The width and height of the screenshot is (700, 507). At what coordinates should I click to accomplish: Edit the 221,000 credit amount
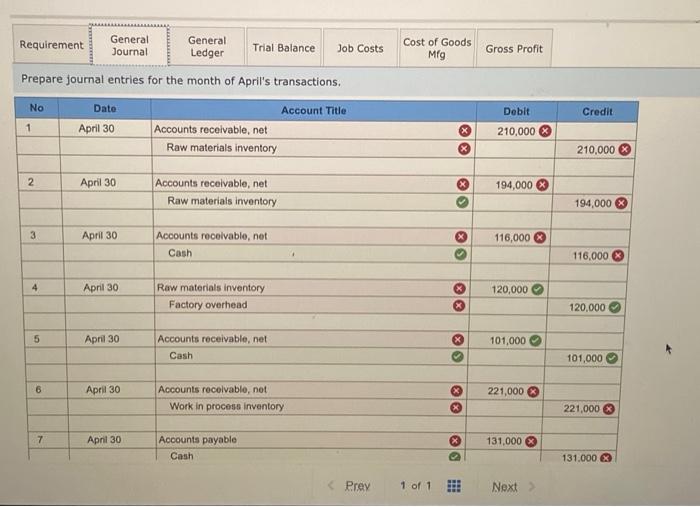click(581, 408)
